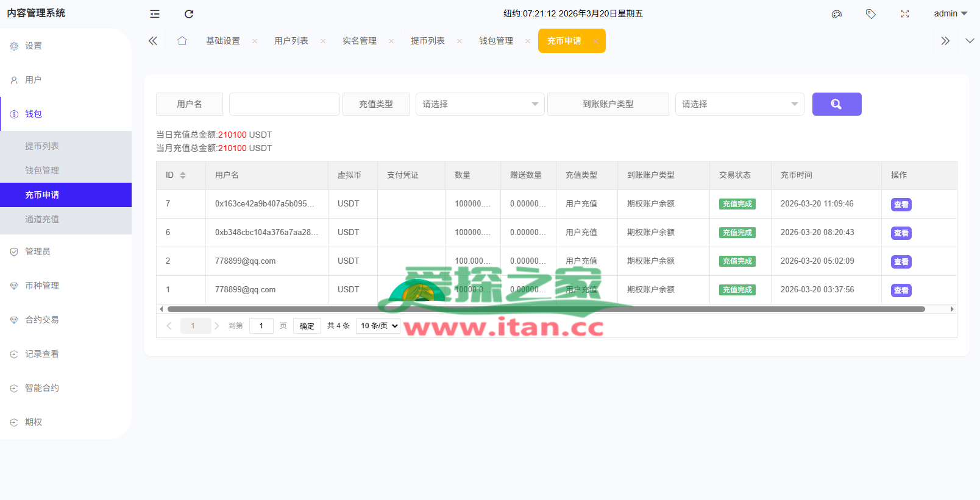Expand the admin user menu
Screen dimensions: 980x500
click(950, 13)
